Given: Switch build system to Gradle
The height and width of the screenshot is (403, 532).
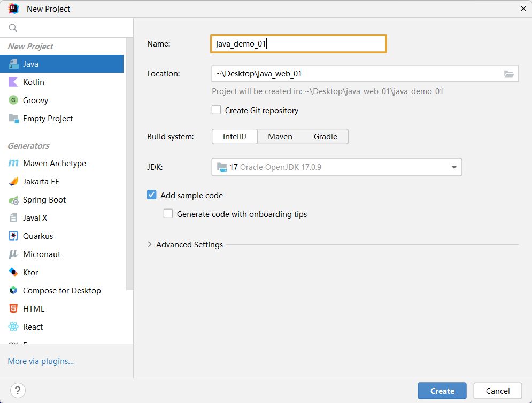Looking at the screenshot, I should click(x=326, y=137).
